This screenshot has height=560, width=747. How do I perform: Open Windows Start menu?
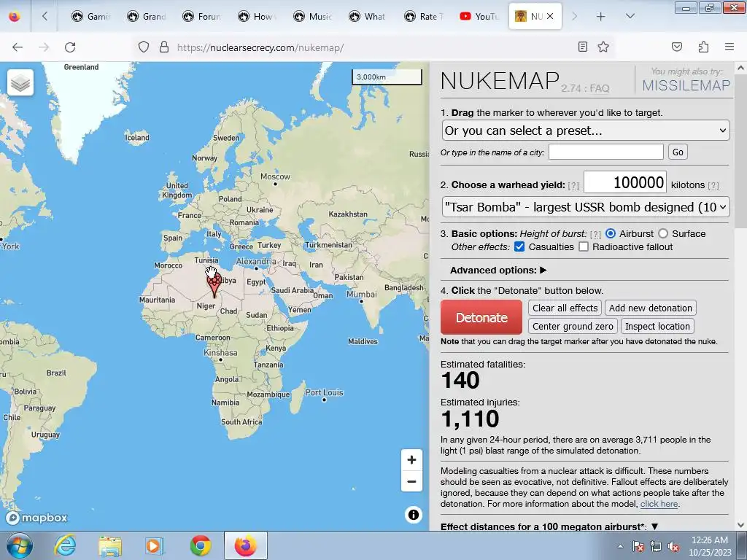click(x=19, y=545)
